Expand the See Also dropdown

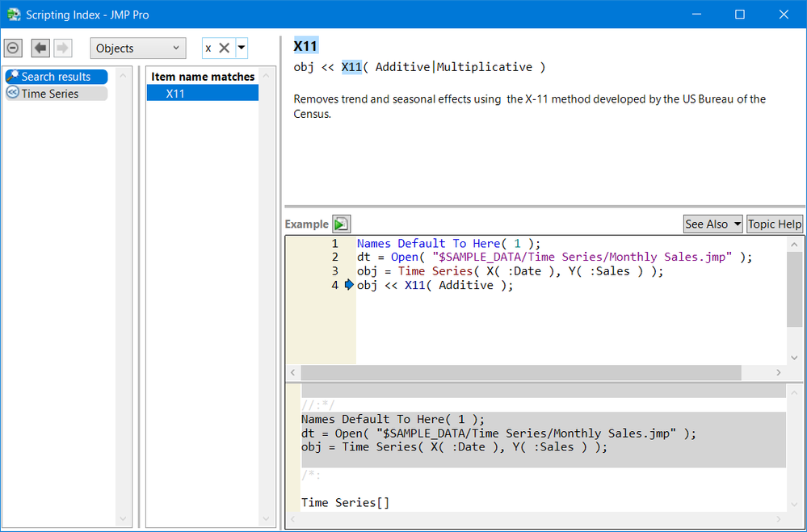tap(712, 224)
